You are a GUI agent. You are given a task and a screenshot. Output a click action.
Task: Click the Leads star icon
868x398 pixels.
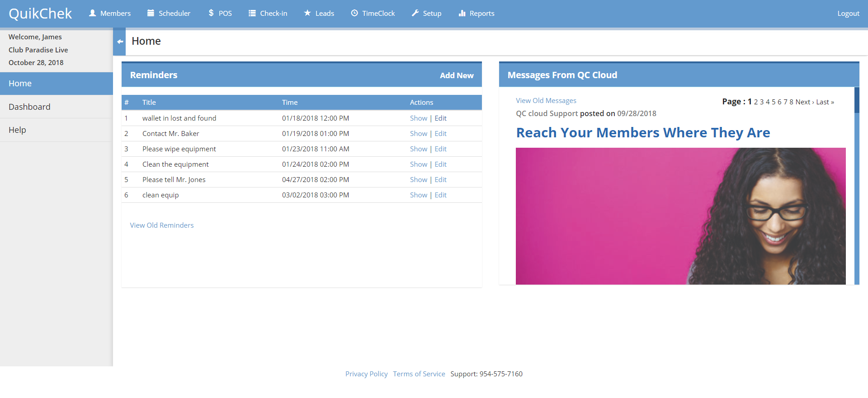[307, 13]
